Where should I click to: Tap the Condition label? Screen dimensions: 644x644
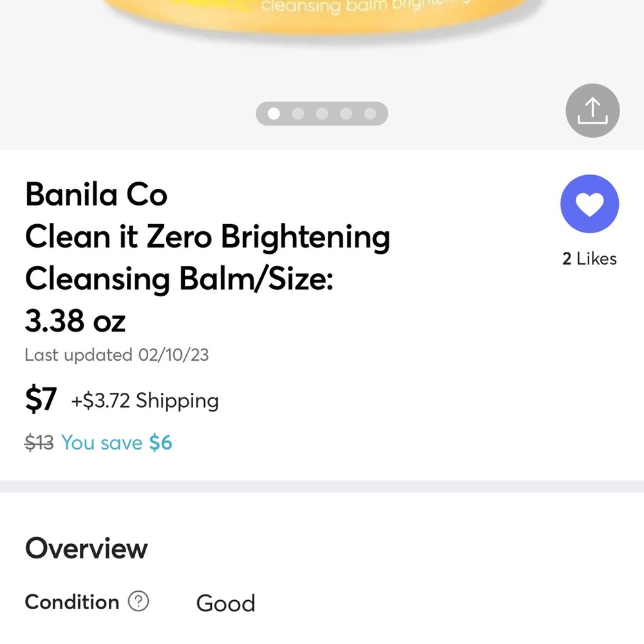click(72, 602)
